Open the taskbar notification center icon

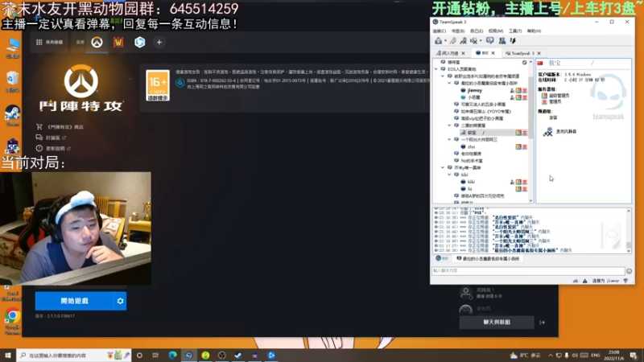tap(634, 355)
